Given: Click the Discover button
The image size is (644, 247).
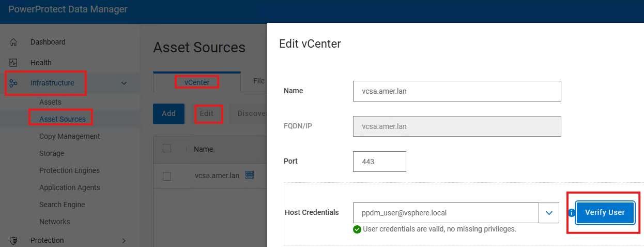Looking at the screenshot, I should click(248, 113).
